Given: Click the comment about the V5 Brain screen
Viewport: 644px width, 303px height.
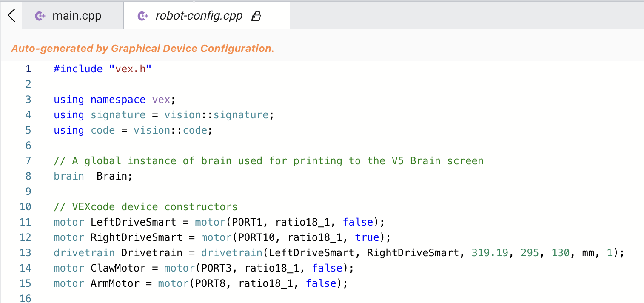Looking at the screenshot, I should click(x=268, y=161).
